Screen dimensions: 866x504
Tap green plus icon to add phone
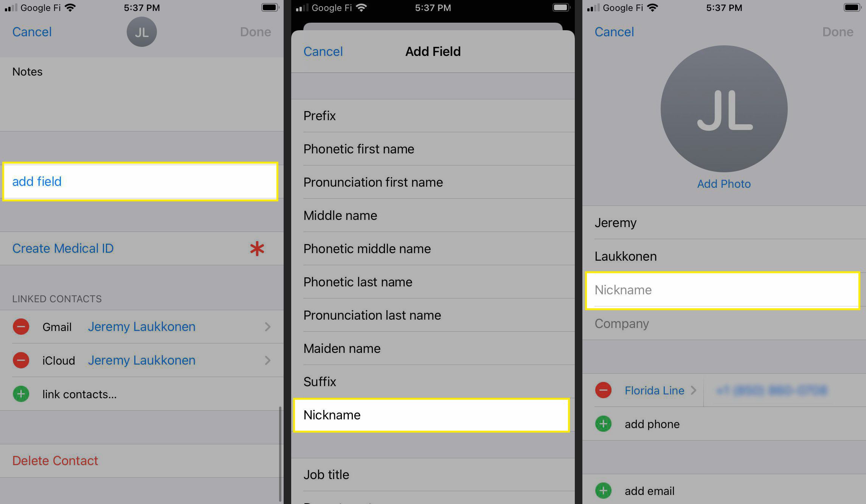603,424
